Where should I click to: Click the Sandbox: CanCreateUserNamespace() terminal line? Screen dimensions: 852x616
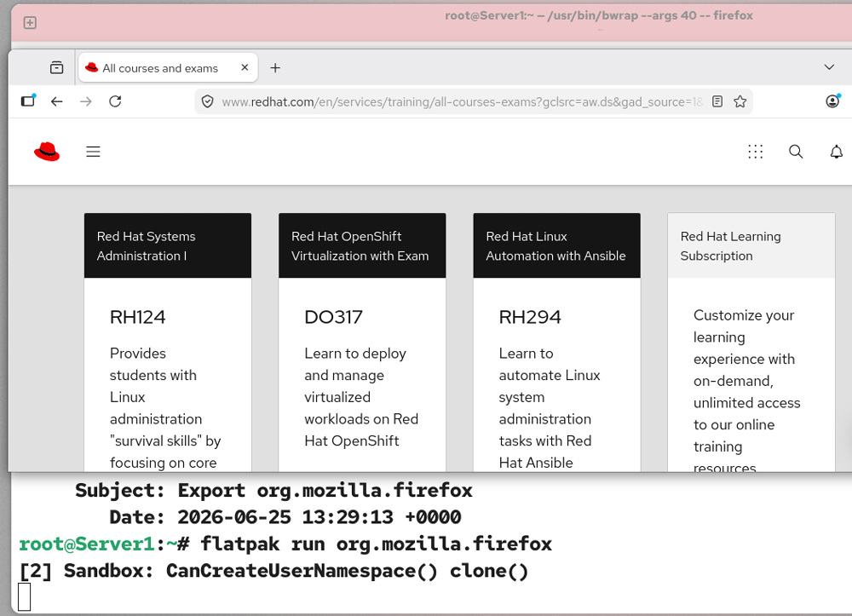point(273,571)
